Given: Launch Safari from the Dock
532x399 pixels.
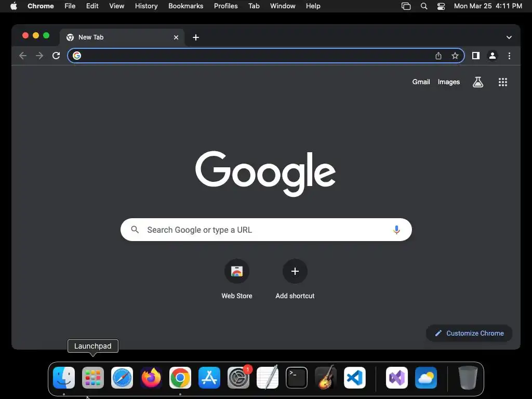Looking at the screenshot, I should [122, 378].
